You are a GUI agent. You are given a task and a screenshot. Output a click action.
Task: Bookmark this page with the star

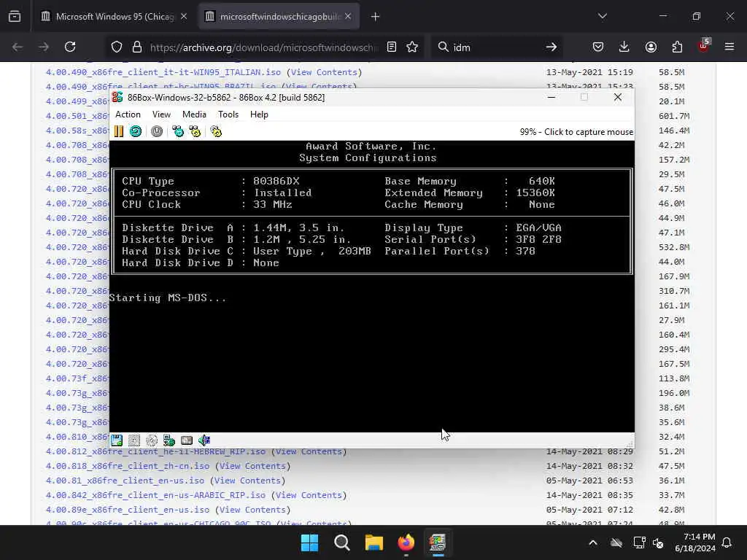click(412, 47)
